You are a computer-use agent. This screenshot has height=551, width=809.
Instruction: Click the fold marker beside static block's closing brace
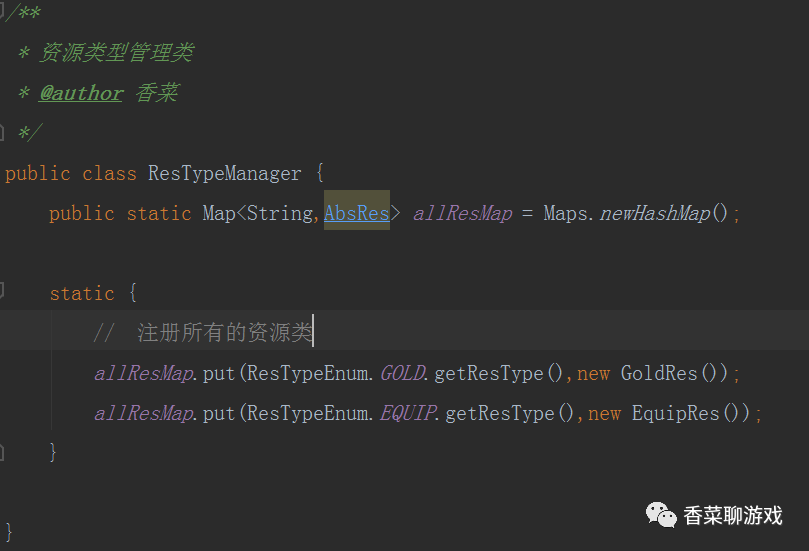(x=3, y=452)
